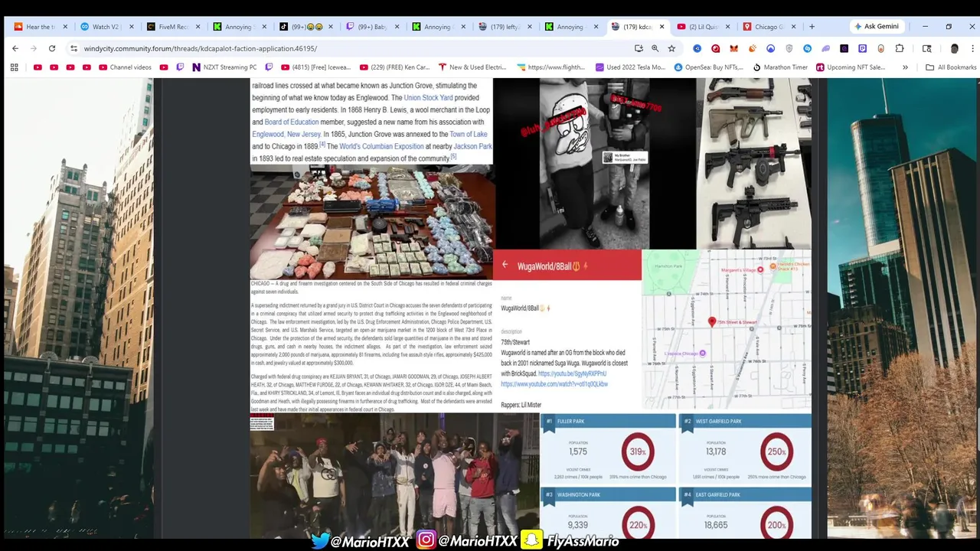Click the group photo of people at night

click(395, 475)
